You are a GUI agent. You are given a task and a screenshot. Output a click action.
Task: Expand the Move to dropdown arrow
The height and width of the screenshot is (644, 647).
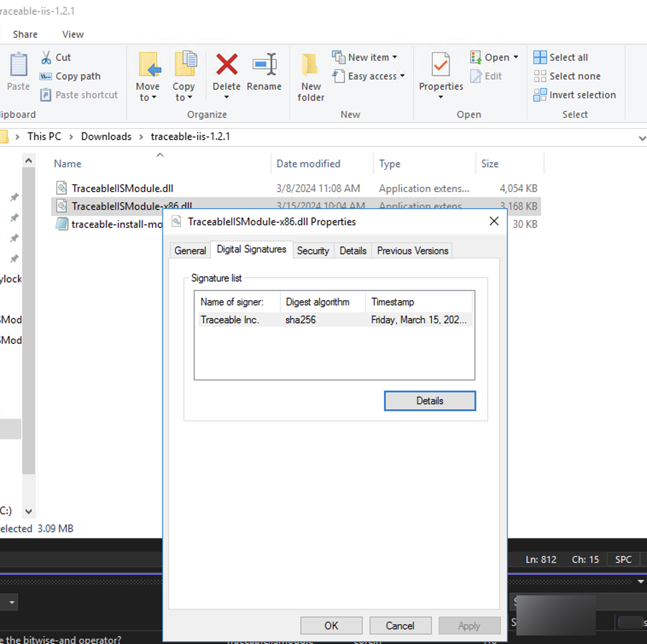[154, 98]
